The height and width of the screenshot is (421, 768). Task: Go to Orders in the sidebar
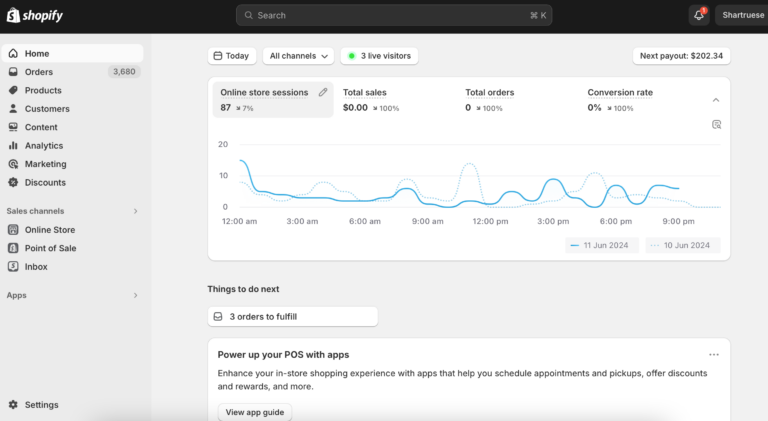[39, 72]
